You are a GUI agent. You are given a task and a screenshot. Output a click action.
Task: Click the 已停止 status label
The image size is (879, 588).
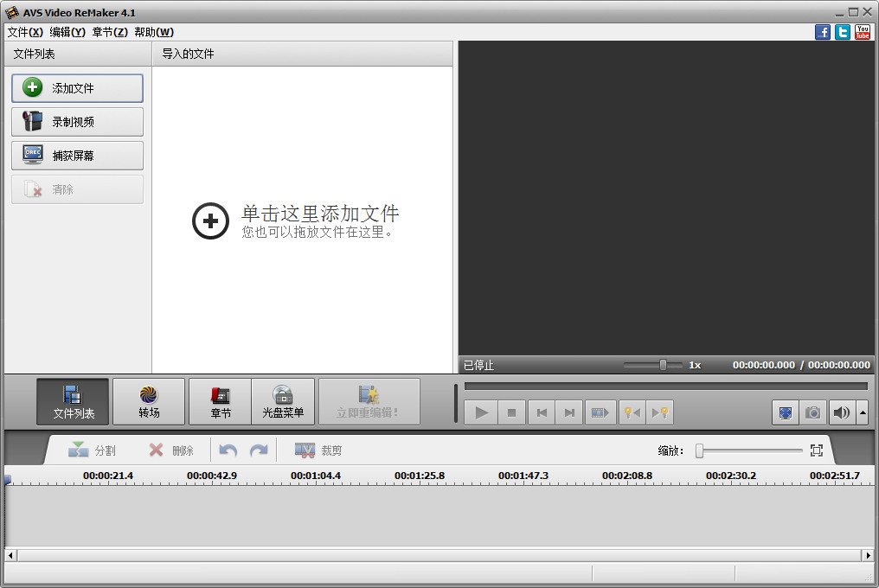click(478, 366)
